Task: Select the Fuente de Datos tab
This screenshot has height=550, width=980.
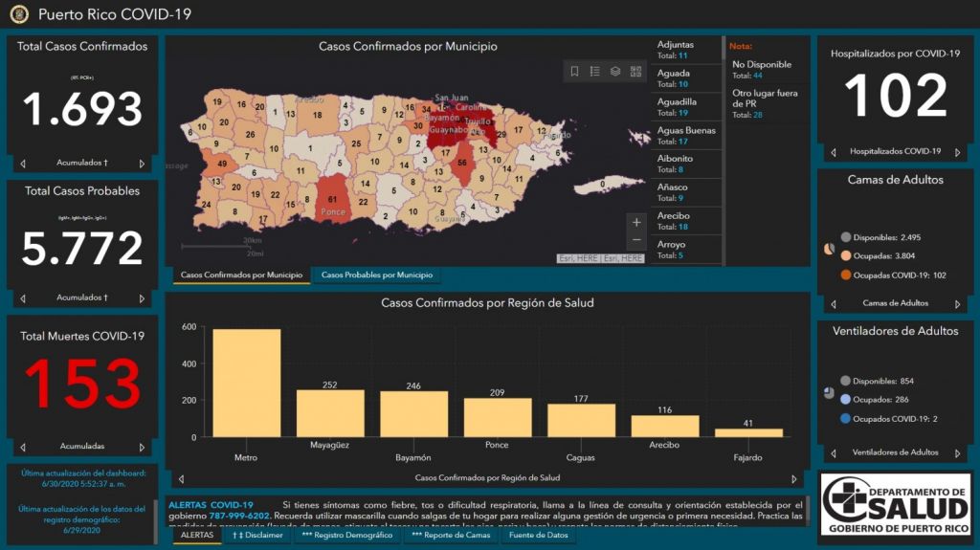Action: 538,536
